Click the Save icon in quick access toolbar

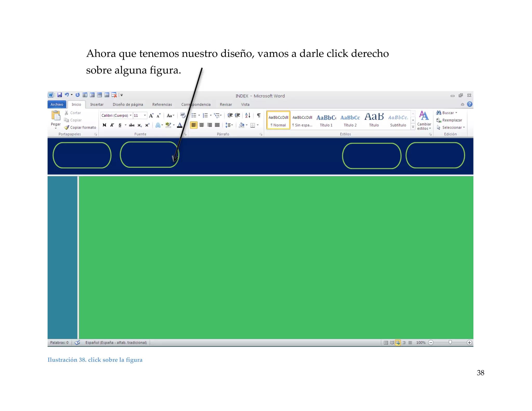tap(59, 95)
